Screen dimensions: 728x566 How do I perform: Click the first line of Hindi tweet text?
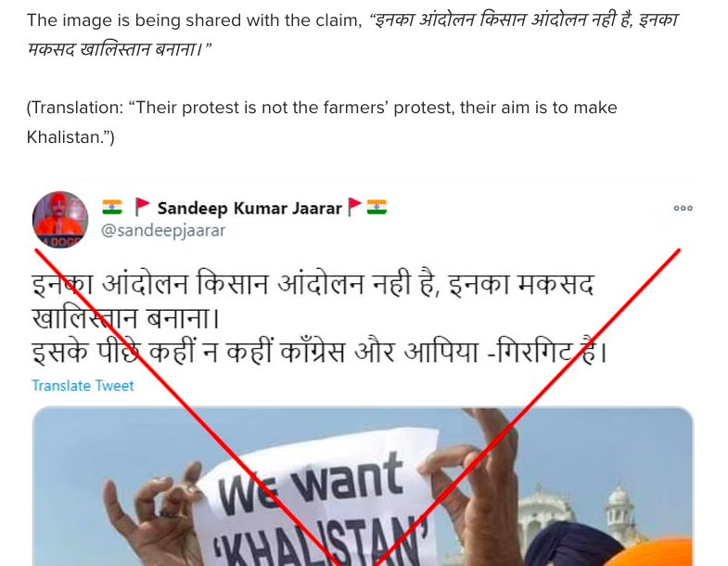point(313,284)
